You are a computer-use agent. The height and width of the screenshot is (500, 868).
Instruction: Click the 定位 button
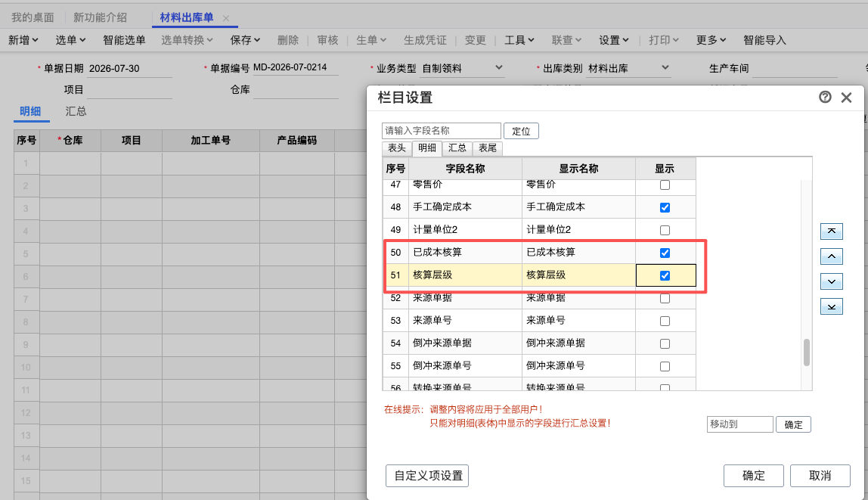[521, 131]
